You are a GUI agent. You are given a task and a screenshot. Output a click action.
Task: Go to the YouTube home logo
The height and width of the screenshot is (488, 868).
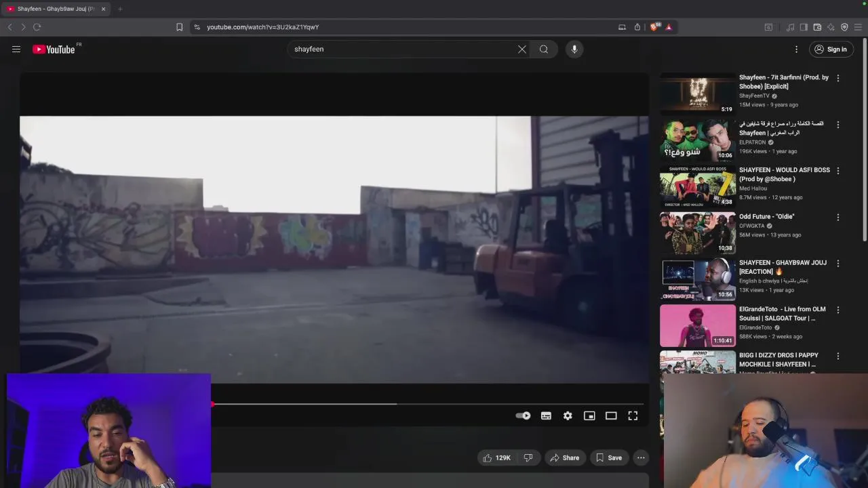click(x=54, y=49)
